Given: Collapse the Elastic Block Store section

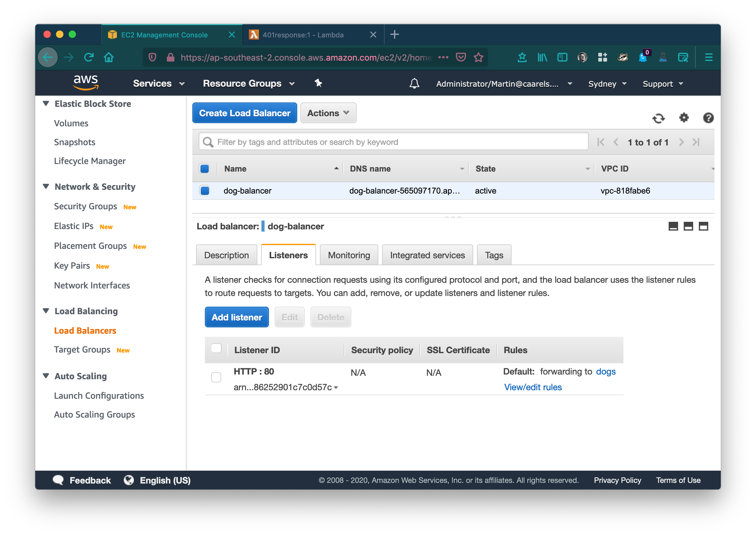Looking at the screenshot, I should coord(46,104).
